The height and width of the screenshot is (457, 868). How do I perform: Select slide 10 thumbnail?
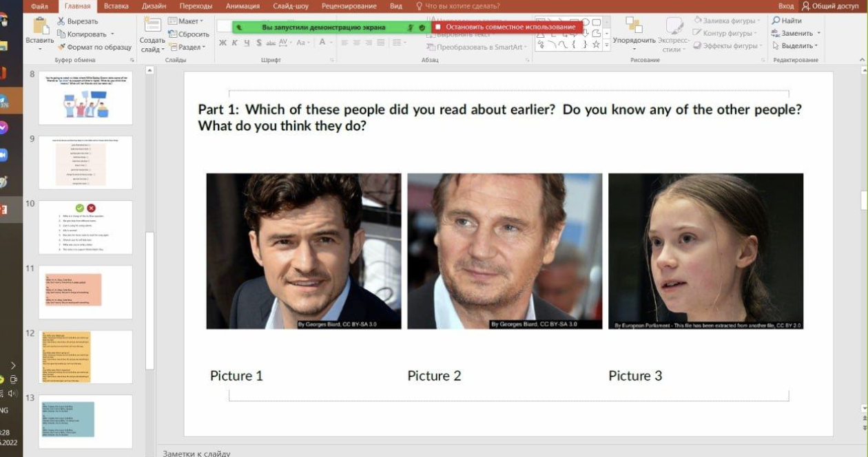(x=85, y=227)
